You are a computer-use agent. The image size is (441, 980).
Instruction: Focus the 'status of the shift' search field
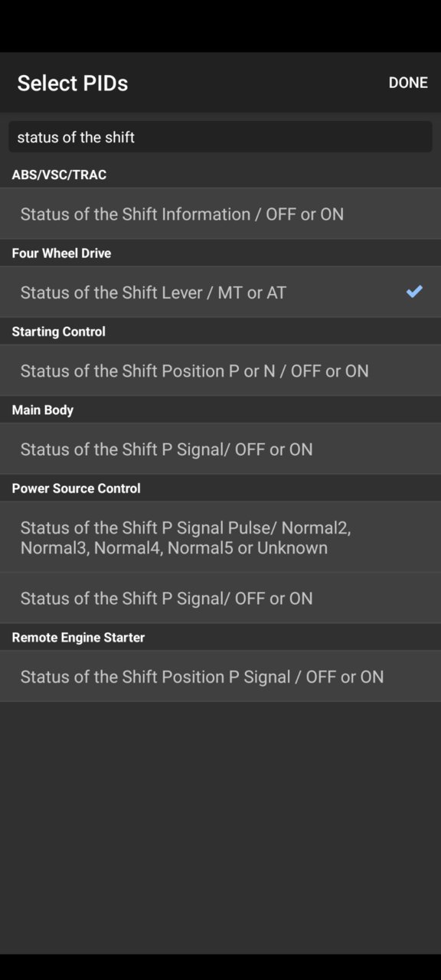[220, 137]
